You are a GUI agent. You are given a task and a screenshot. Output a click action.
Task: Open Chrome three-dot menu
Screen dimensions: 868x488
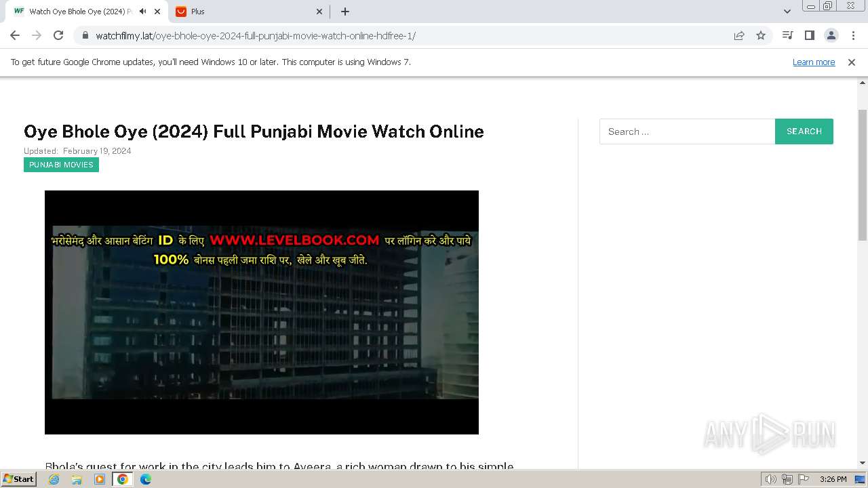pos(853,35)
